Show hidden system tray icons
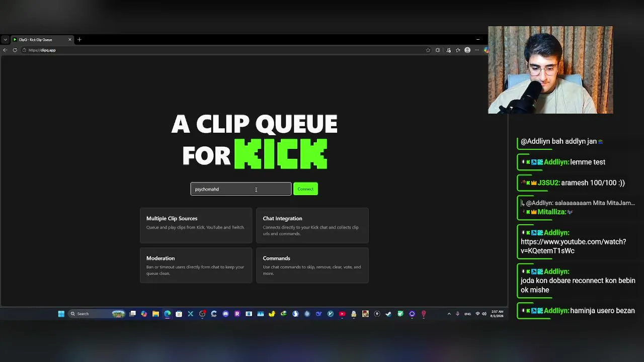This screenshot has width=644, height=362. click(449, 314)
